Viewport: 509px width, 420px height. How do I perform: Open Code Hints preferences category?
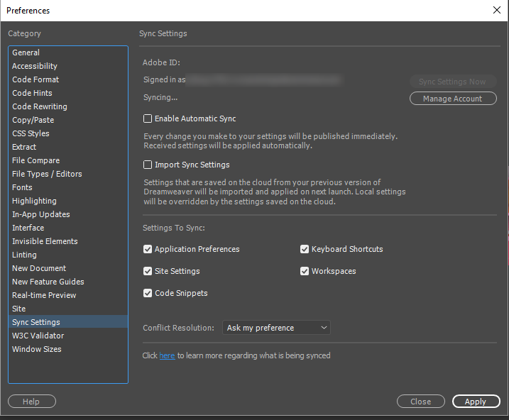click(x=32, y=93)
